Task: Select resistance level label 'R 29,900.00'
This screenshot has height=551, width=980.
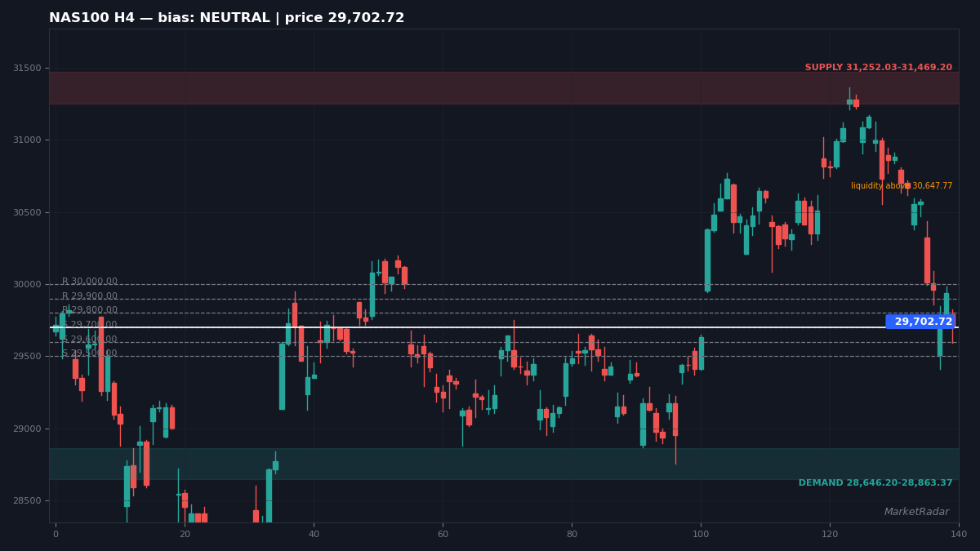Action: pyautogui.click(x=90, y=296)
